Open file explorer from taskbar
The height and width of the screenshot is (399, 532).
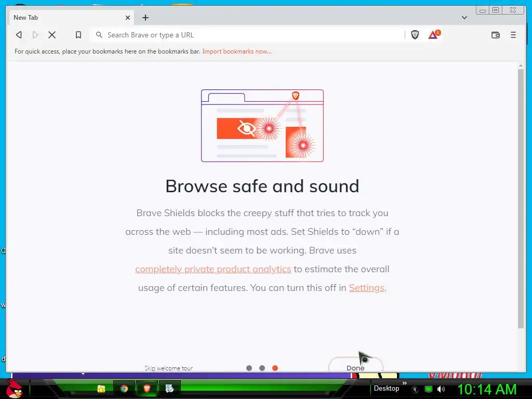coord(101,389)
